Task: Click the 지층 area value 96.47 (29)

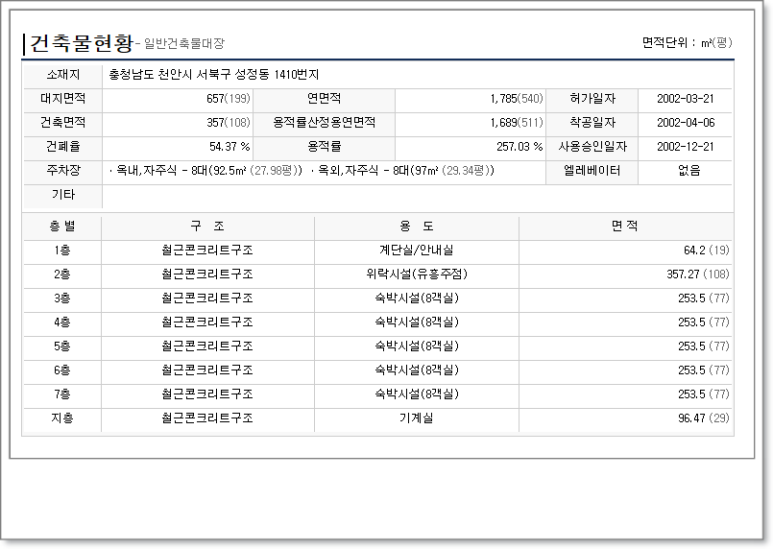Action: pyautogui.click(x=703, y=418)
